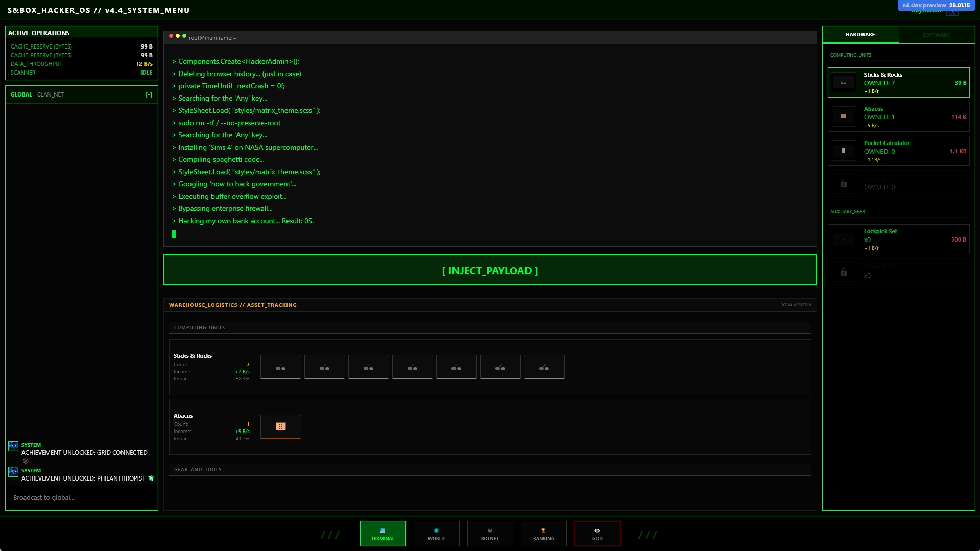Click the Sticks & Rocks hardware icon
The image size is (980, 551).
(x=843, y=83)
